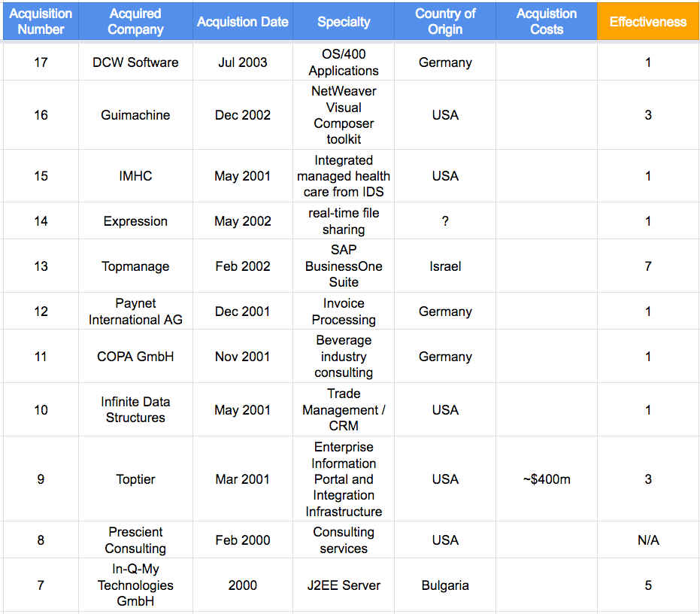Select the J2EE Server specialty cell

(x=344, y=585)
